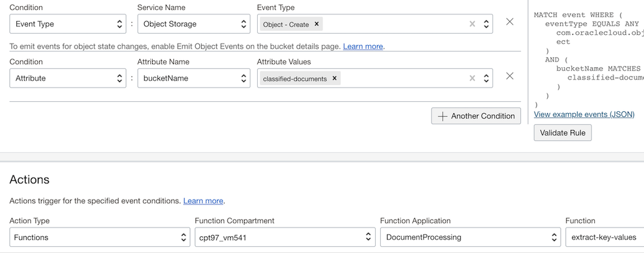The image size is (644, 253).
Task: Remove the Object - Create event type chip
Action: 317,24
